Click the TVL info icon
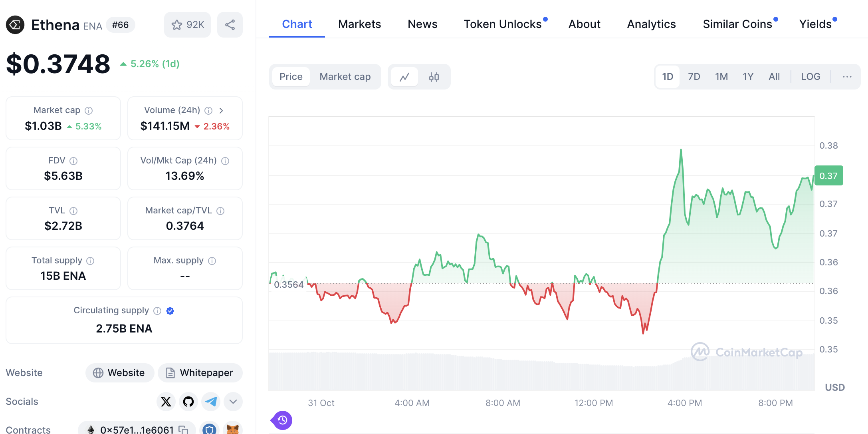 pyautogui.click(x=73, y=211)
